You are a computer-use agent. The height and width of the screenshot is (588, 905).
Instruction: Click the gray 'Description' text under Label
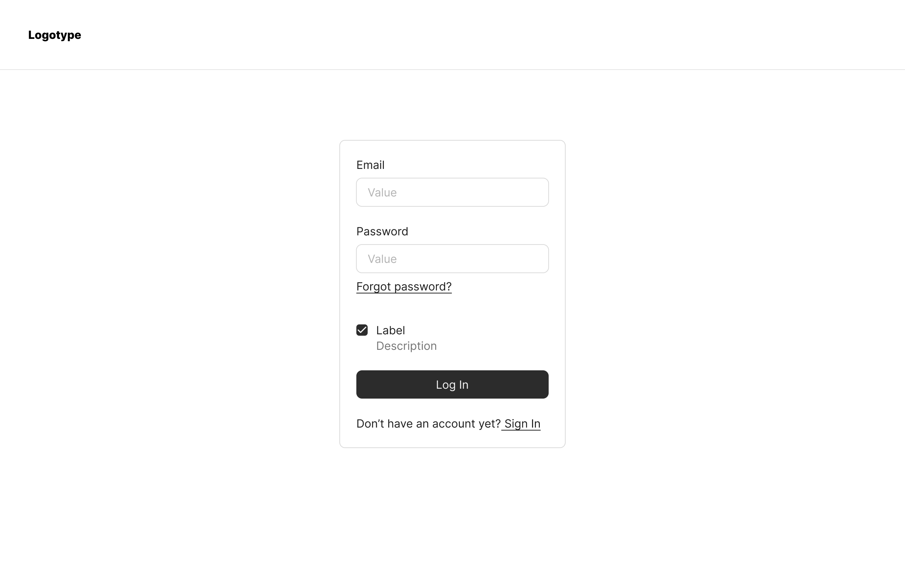click(406, 346)
